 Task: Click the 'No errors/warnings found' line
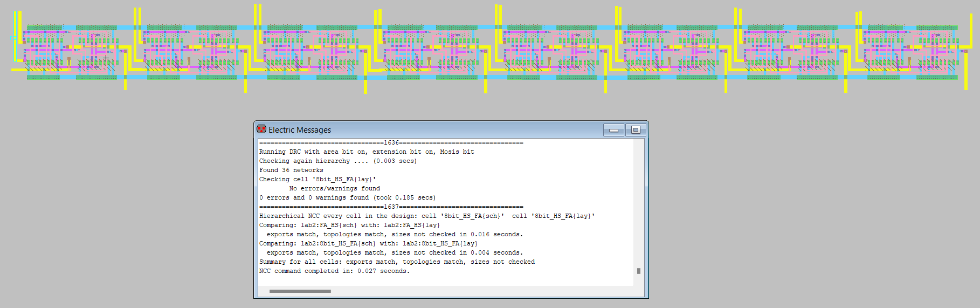coord(334,189)
